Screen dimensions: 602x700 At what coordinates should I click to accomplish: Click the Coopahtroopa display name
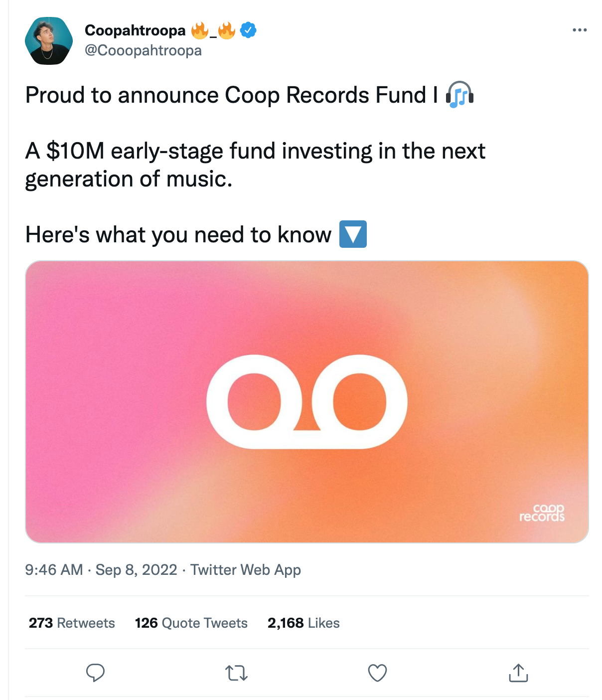tap(135, 30)
